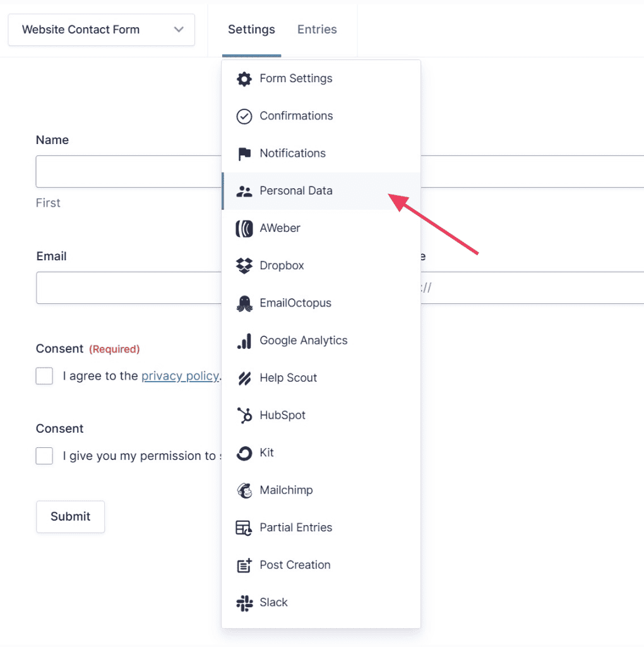Click the Kit circular logo icon
Viewport: 644px width, 647px height.
pyautogui.click(x=244, y=453)
